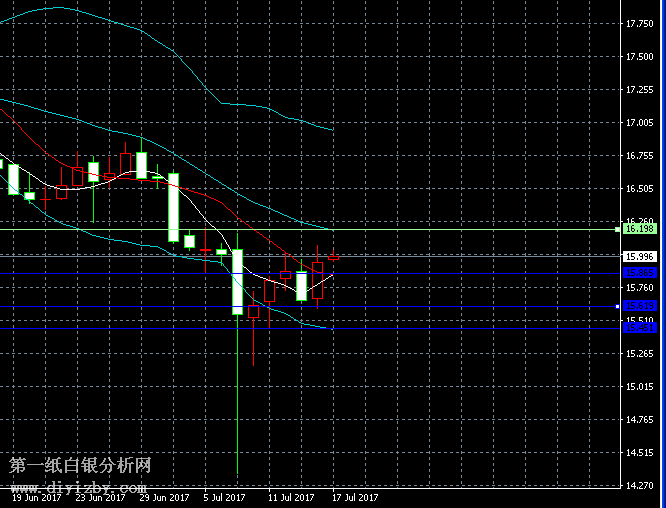Viewport: 666px width, 508px height.
Task: Select the handle on the 16.198 horizontal line
Action: click(618, 229)
